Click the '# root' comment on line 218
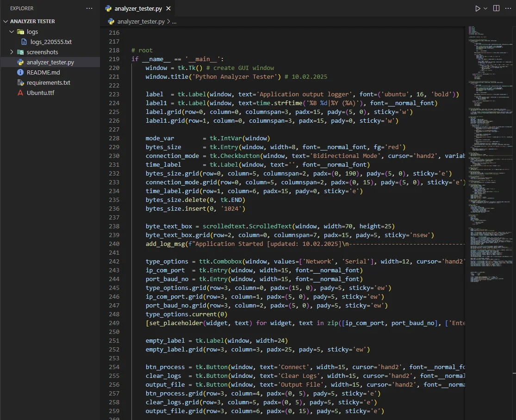 142,50
